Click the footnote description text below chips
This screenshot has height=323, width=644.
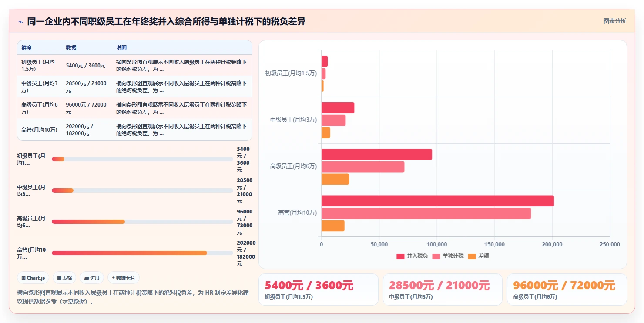tap(133, 297)
